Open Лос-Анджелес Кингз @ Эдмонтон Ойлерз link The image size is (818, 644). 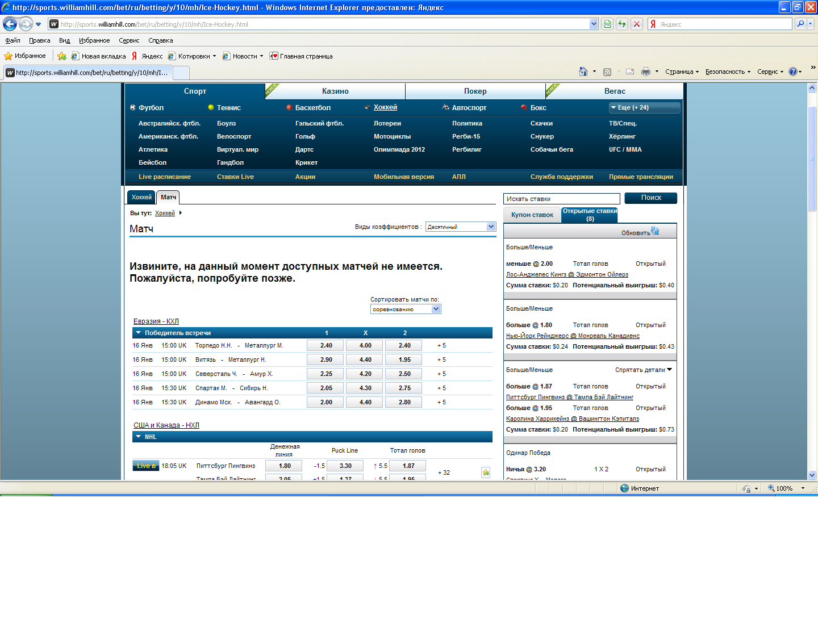(x=567, y=274)
